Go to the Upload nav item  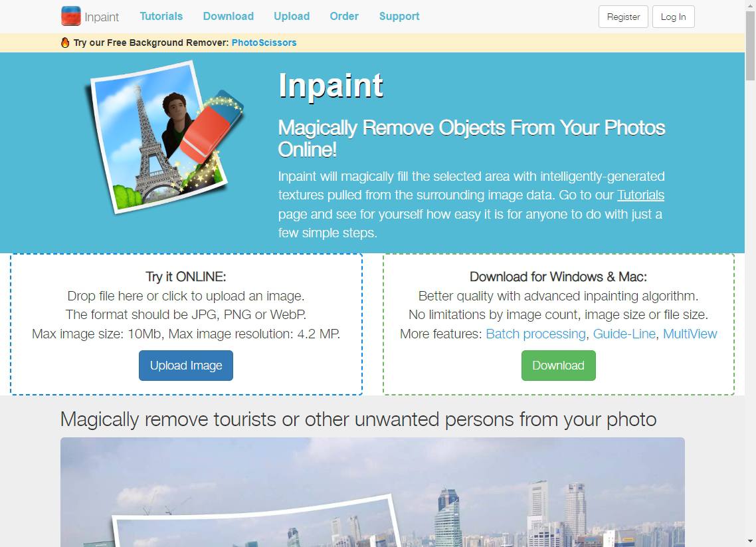[291, 17]
